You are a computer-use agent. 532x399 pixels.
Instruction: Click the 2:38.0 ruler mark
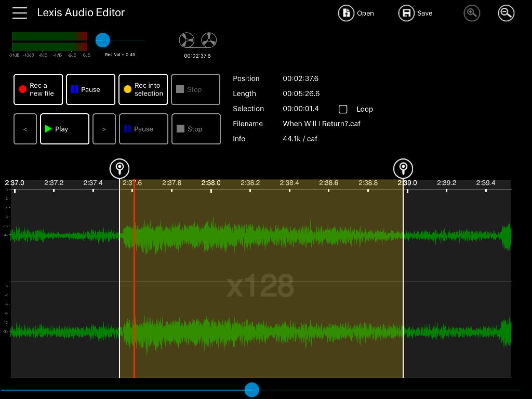pyautogui.click(x=211, y=183)
